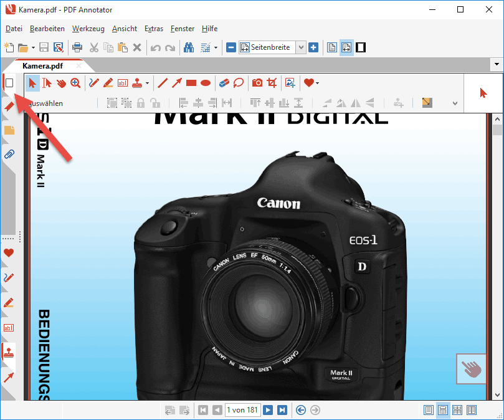This screenshot has height=420, width=504.
Task: Activate the hand pan tool in toolbar
Action: point(61,83)
